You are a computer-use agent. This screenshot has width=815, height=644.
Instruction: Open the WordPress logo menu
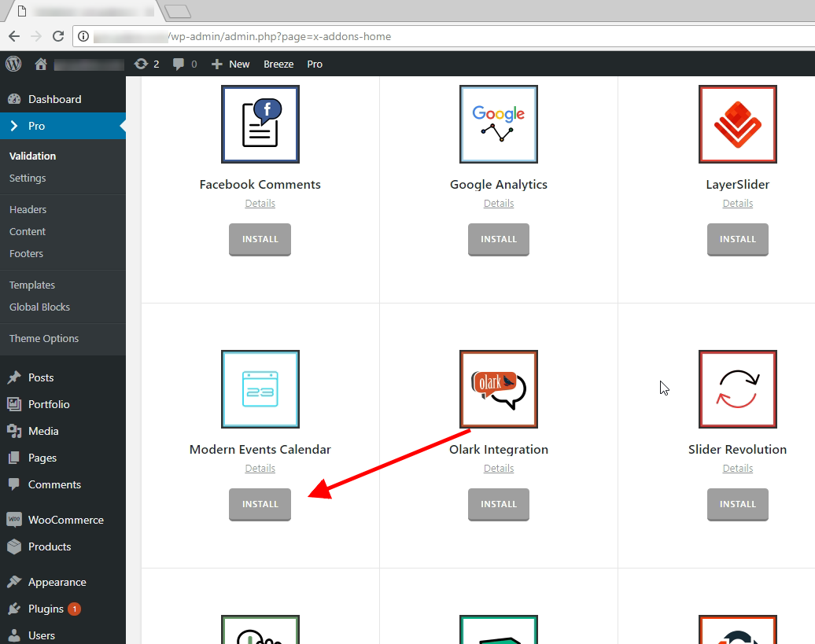(x=13, y=64)
